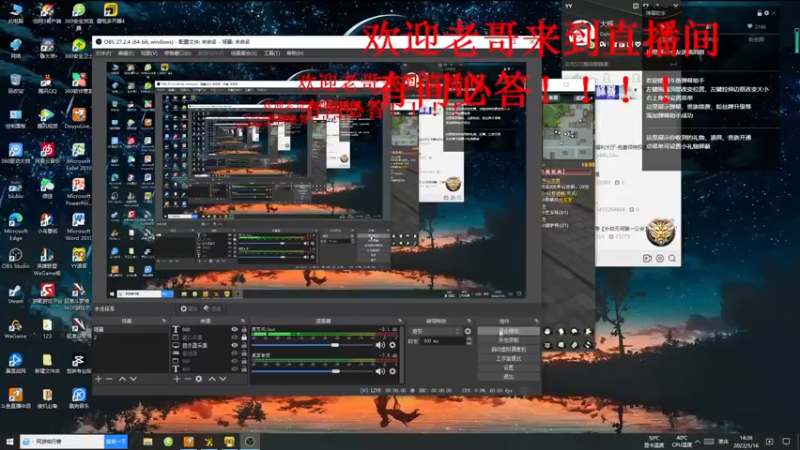The width and height of the screenshot is (800, 450).
Task: Click search icon in YY window bottom
Action: (x=672, y=259)
